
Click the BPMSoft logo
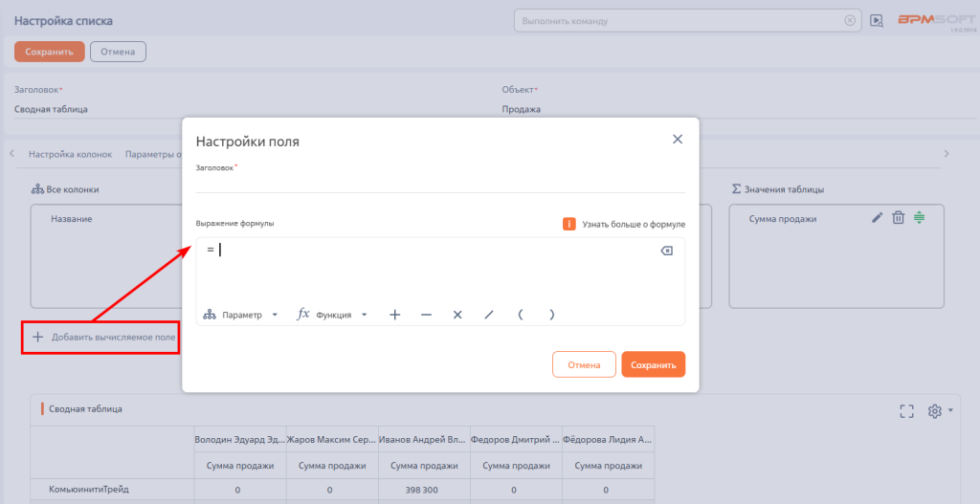[936, 19]
